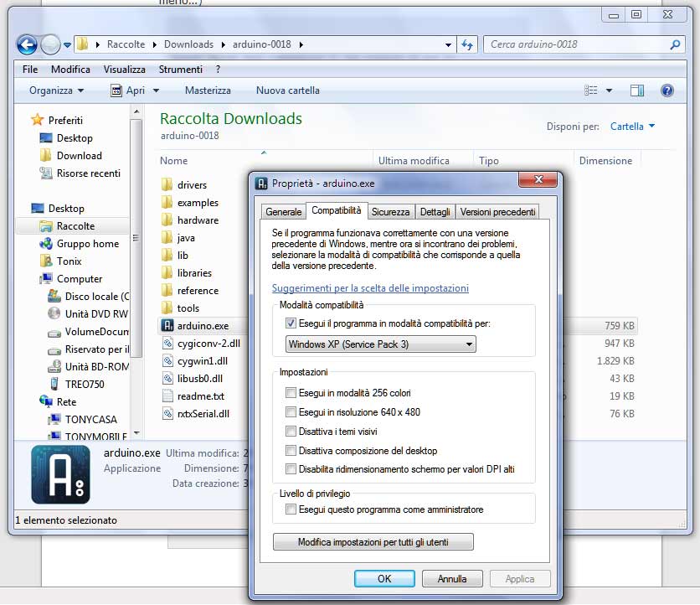Screen dimensions: 700x605
Task: Expand the address bar history dropdown
Action: tap(448, 44)
